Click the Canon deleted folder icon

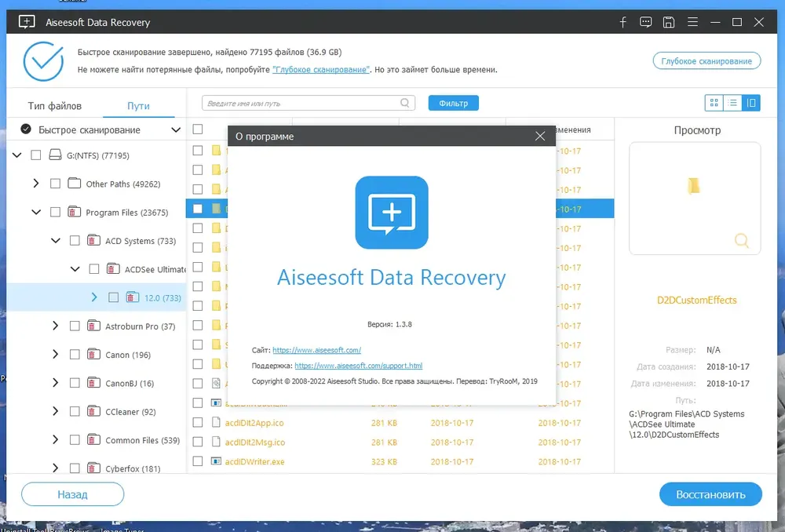pyautogui.click(x=93, y=355)
